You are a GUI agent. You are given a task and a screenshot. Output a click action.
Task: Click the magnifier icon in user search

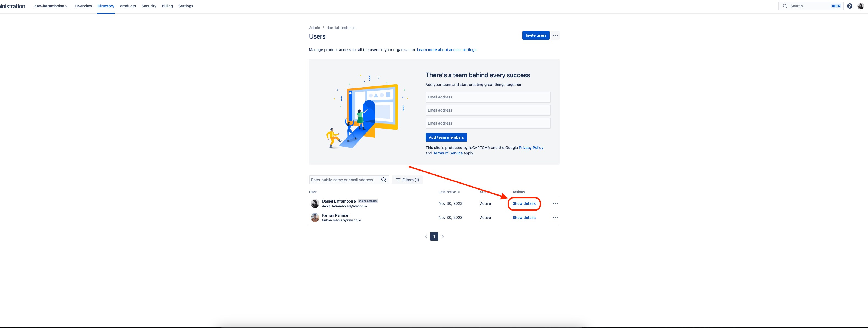pyautogui.click(x=384, y=180)
